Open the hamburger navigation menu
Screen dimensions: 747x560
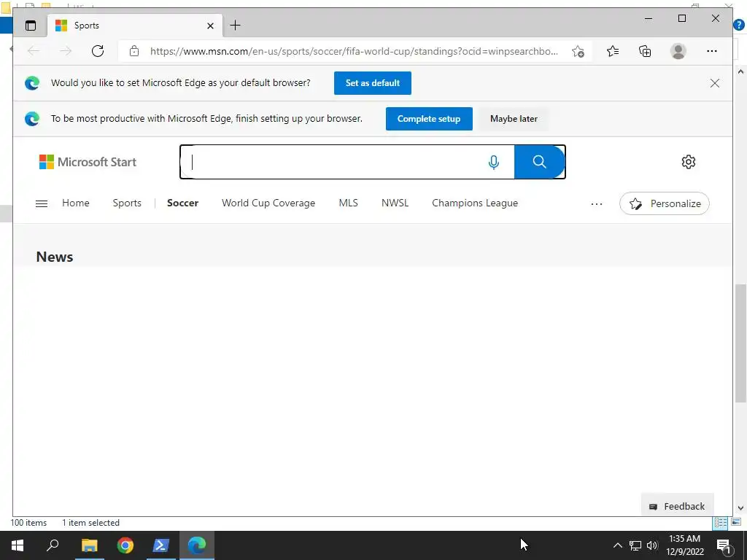(42, 203)
